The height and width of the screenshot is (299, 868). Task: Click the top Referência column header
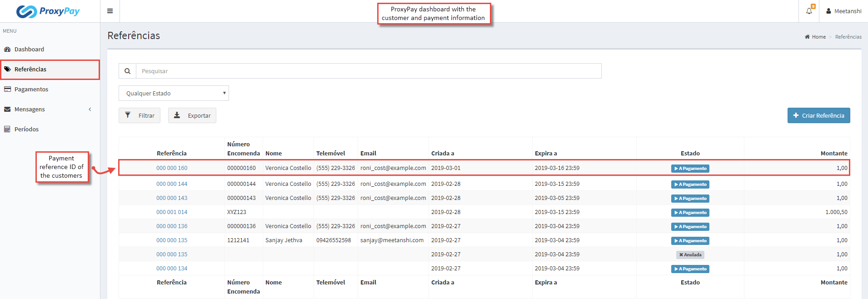pos(172,154)
